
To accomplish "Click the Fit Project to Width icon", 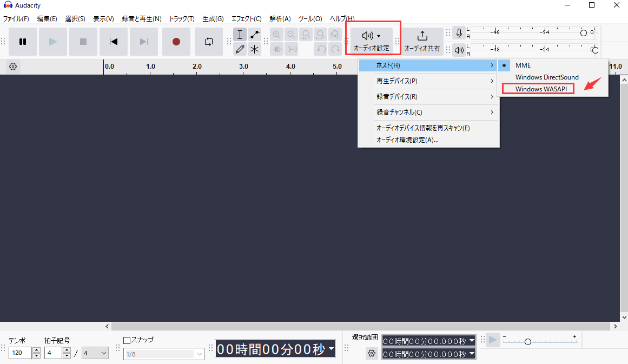I will tap(320, 34).
